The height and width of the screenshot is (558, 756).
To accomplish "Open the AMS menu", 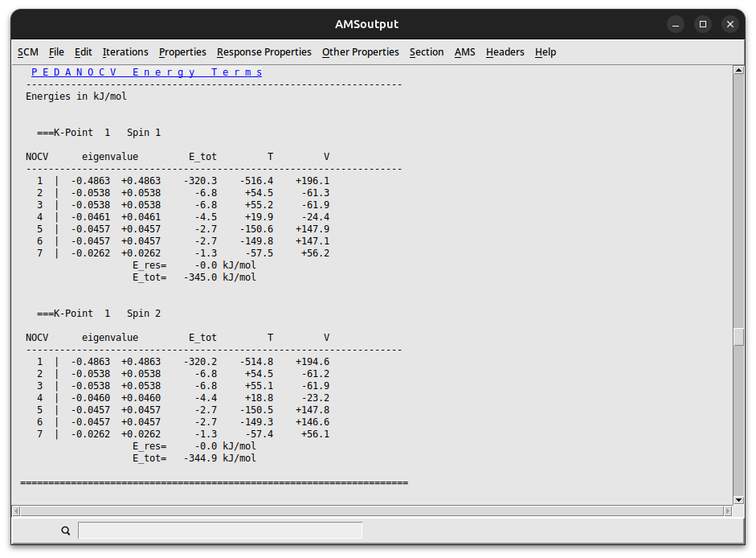I will (464, 51).
